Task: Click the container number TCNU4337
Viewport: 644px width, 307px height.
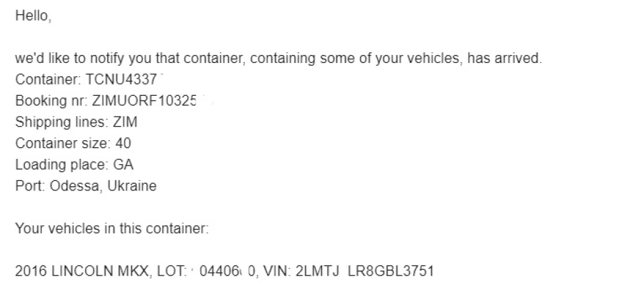Action: pyautogui.click(x=121, y=80)
